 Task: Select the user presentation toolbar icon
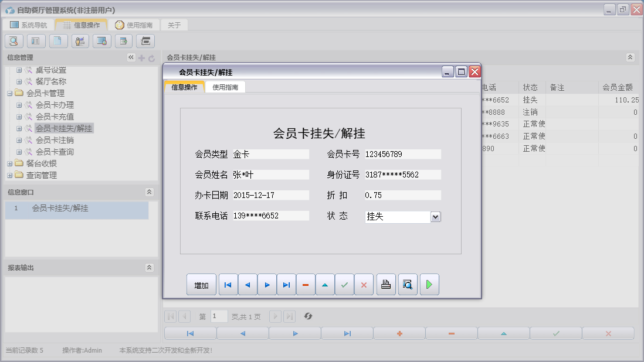click(x=80, y=41)
